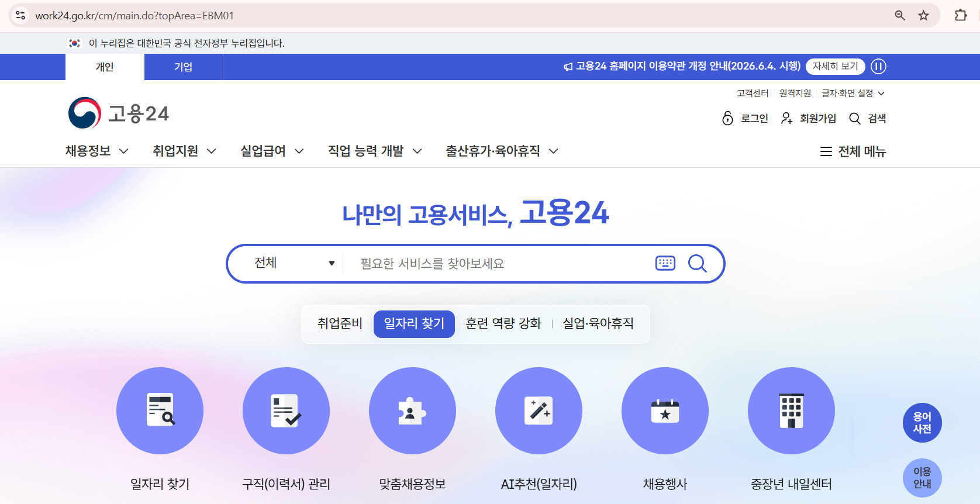Open the 이용약관 개정 안내 notice text
Screen dimensions: 980x504
pos(688,66)
